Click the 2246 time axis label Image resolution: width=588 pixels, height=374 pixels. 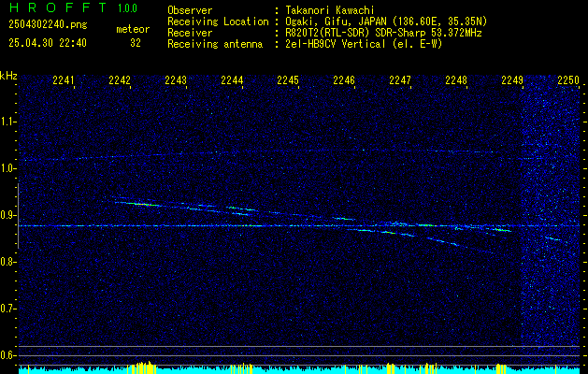click(344, 80)
